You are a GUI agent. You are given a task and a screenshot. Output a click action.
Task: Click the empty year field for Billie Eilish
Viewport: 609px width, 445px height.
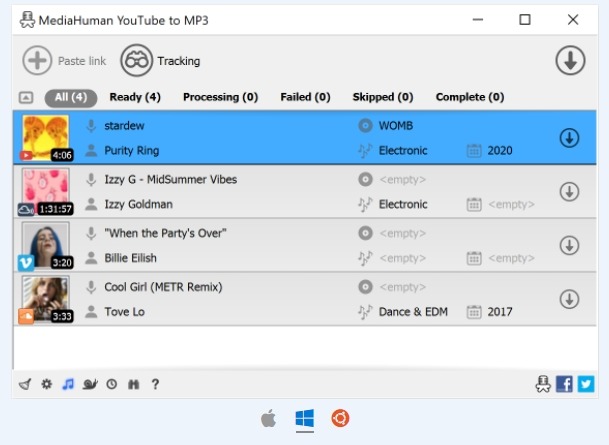tap(512, 258)
